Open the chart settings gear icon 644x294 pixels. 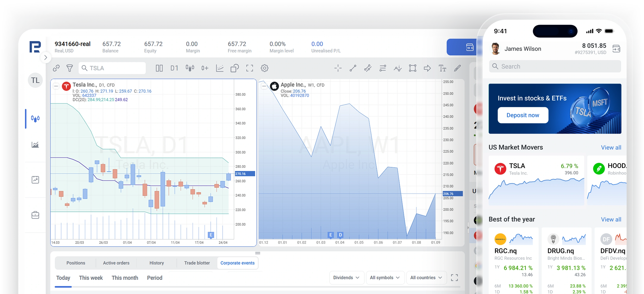tap(265, 68)
